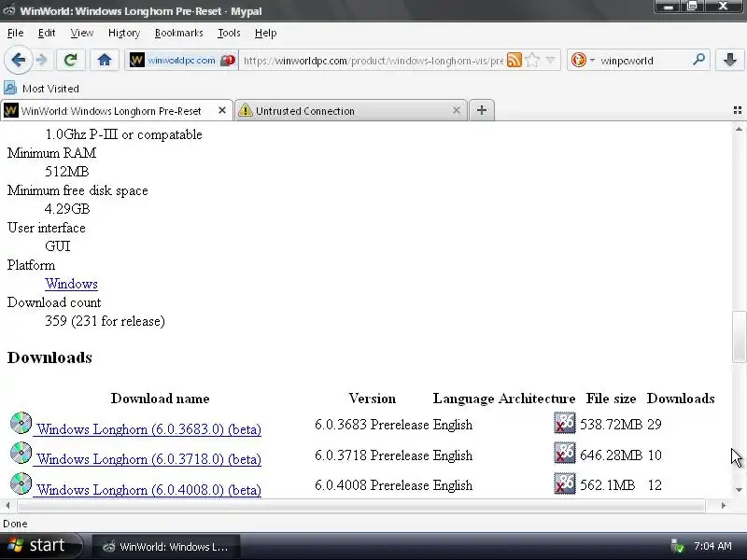The width and height of the screenshot is (747, 560).
Task: Click the vertical scrollbar down arrow
Action: pyautogui.click(x=739, y=490)
